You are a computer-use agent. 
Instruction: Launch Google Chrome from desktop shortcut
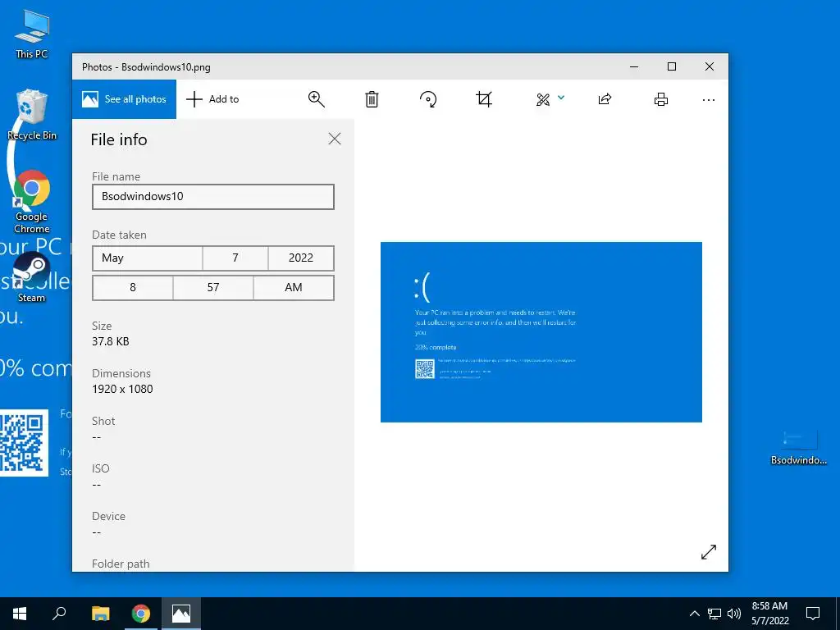[x=32, y=202]
